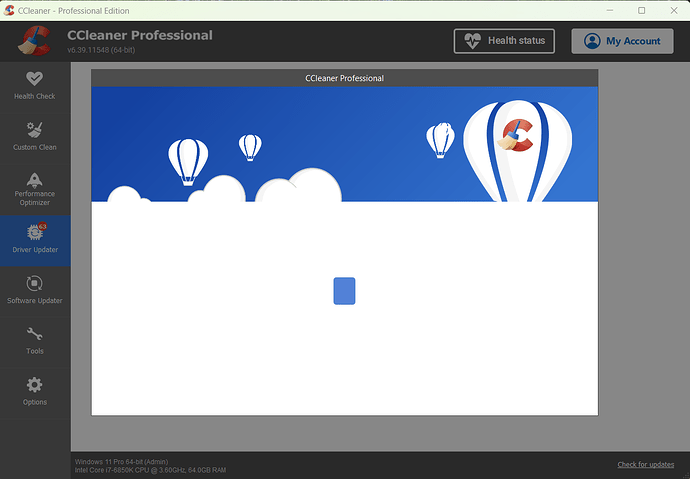Open the Custom Clean section
The width and height of the screenshot is (690, 479).
pos(35,138)
